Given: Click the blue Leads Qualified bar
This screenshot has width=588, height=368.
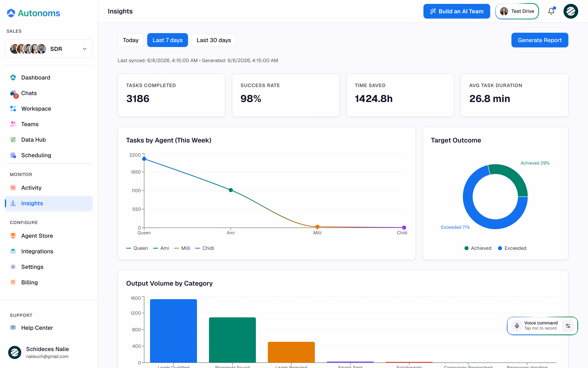Looking at the screenshot, I should (174, 331).
